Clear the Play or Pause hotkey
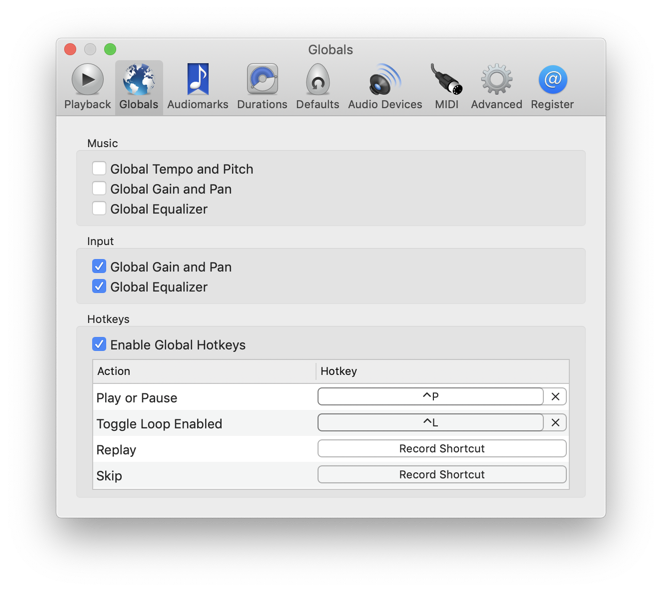This screenshot has height=592, width=662. tap(556, 397)
